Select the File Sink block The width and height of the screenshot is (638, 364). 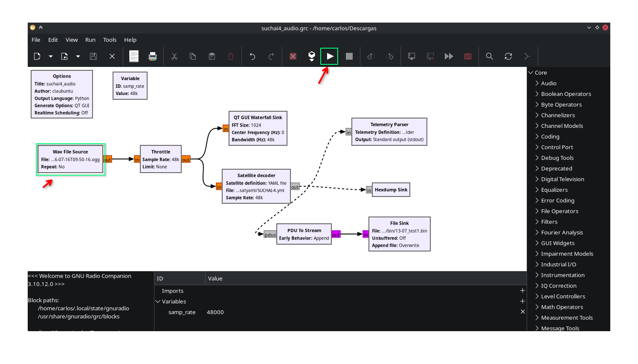[400, 234]
